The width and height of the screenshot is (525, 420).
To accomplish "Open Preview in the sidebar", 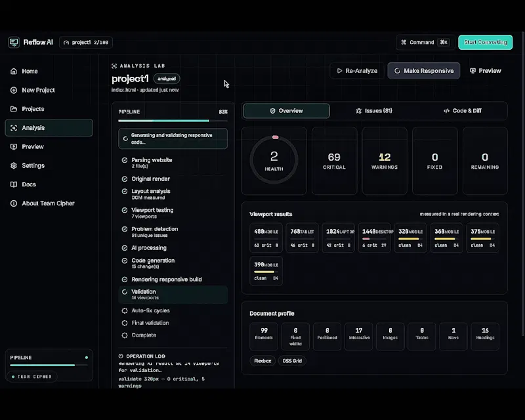I will (49, 147).
